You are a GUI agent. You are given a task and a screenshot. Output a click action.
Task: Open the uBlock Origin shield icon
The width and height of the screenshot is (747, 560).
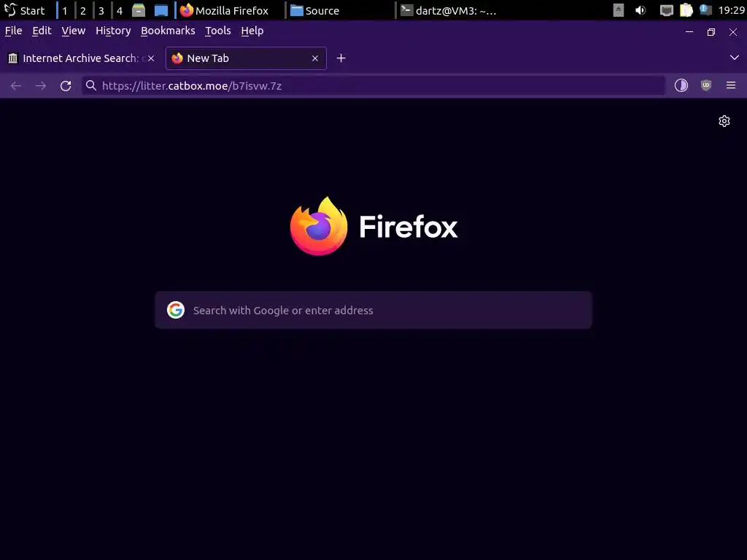pyautogui.click(x=706, y=85)
